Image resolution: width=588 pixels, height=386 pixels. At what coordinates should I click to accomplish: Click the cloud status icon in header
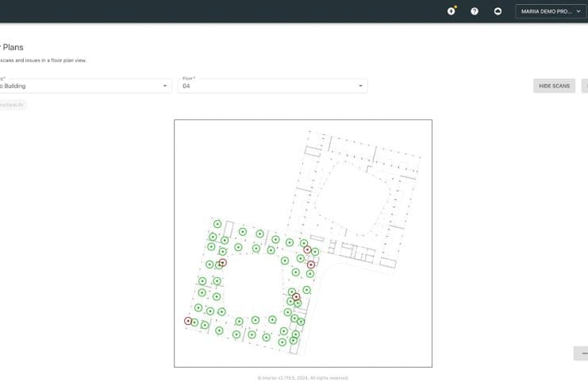coord(498,11)
